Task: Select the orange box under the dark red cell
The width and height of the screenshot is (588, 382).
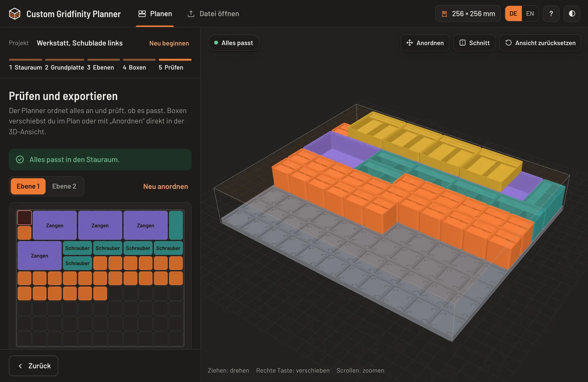Action: click(x=24, y=233)
